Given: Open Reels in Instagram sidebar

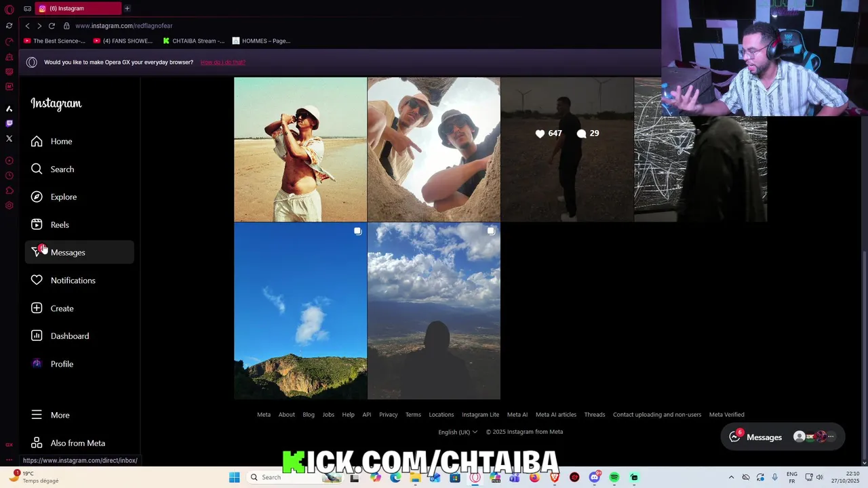Looking at the screenshot, I should (x=79, y=224).
